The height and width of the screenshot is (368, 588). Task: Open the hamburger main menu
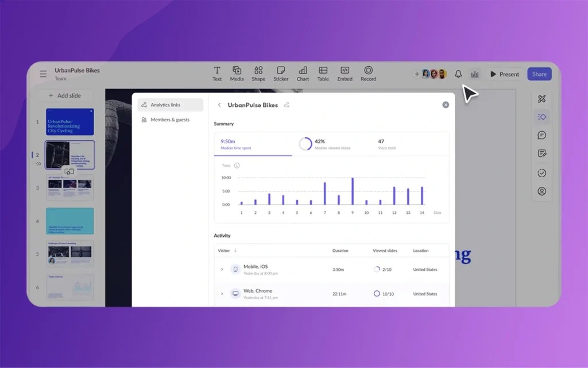tap(43, 74)
